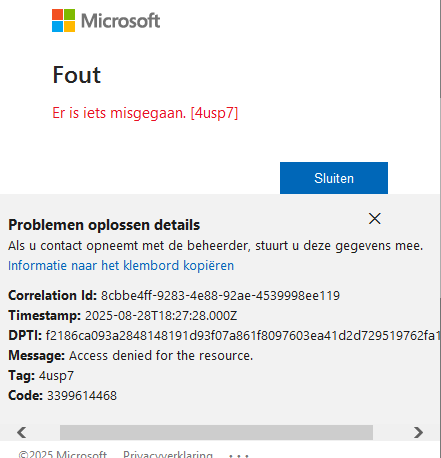Click the Microsoft wordmark text
Image resolution: width=441 pixels, height=458 pixels.
[x=121, y=21]
